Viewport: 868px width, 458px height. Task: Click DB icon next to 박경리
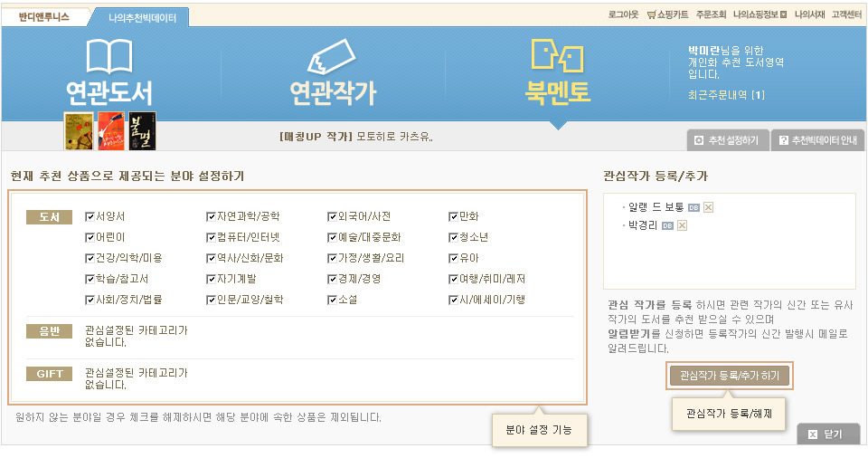667,225
